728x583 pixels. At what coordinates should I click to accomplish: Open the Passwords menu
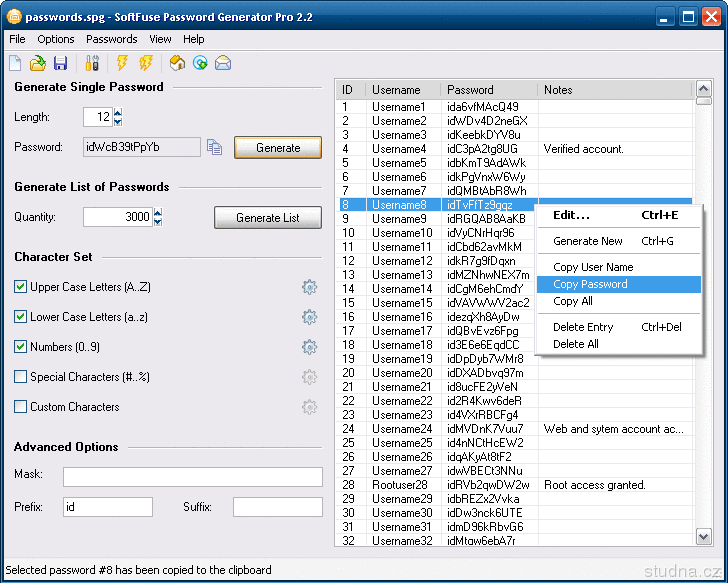[x=111, y=39]
